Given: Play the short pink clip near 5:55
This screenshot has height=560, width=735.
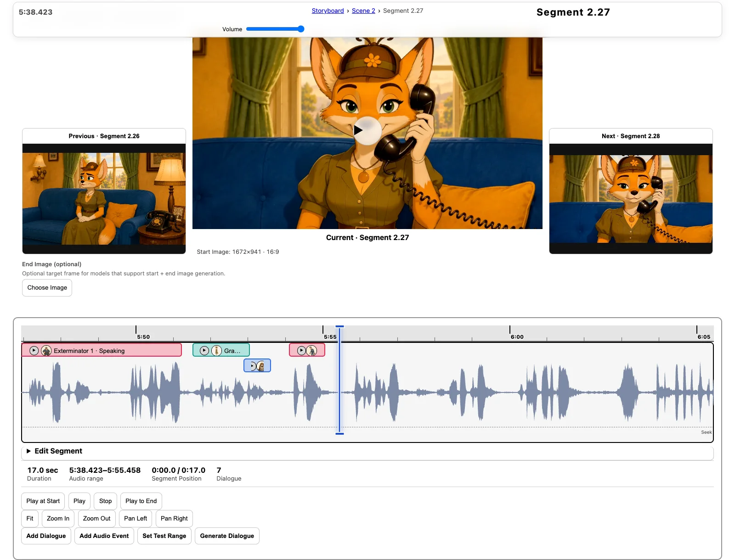Looking at the screenshot, I should pos(301,351).
